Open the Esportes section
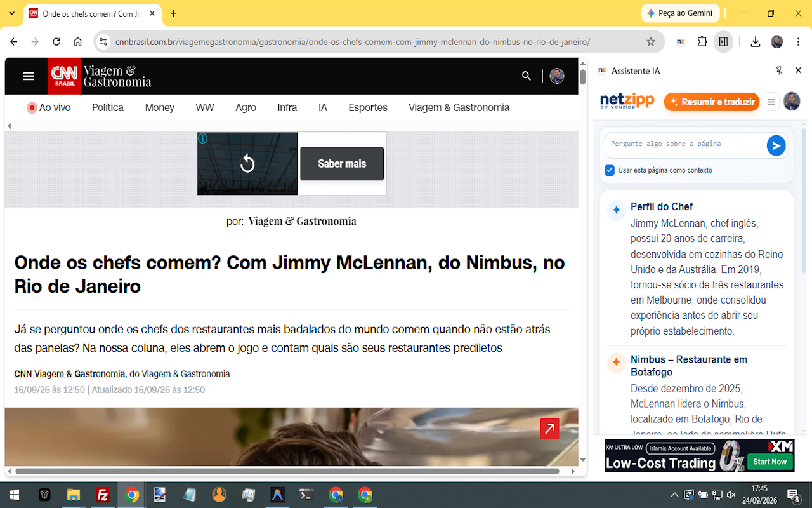Image resolution: width=812 pixels, height=508 pixels. coord(368,108)
